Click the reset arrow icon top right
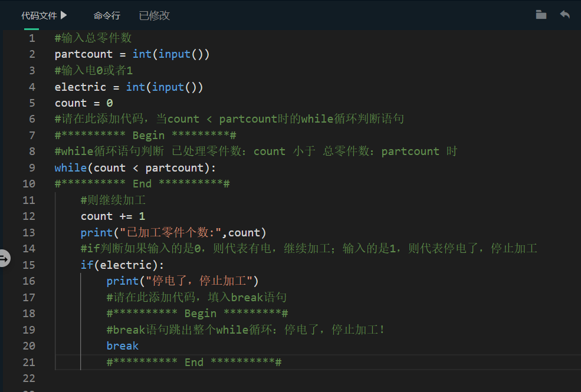Viewport: 581px width, 392px height. pos(564,15)
